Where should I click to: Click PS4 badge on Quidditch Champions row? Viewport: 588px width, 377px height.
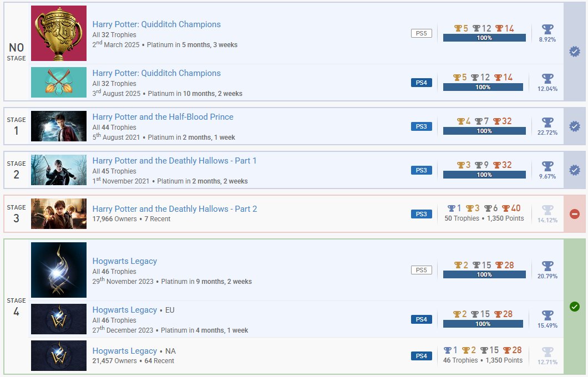click(x=422, y=83)
